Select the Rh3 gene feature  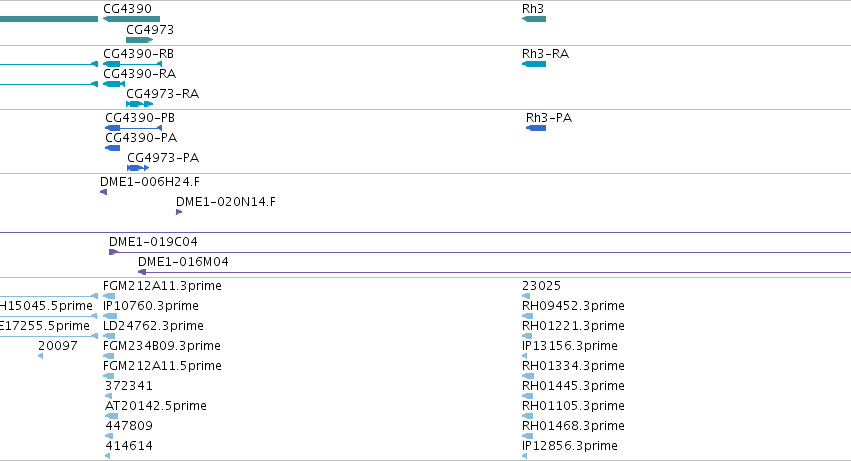(534, 19)
